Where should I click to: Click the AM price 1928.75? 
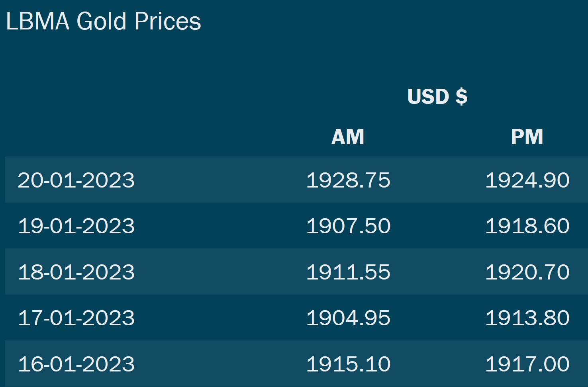click(x=348, y=180)
